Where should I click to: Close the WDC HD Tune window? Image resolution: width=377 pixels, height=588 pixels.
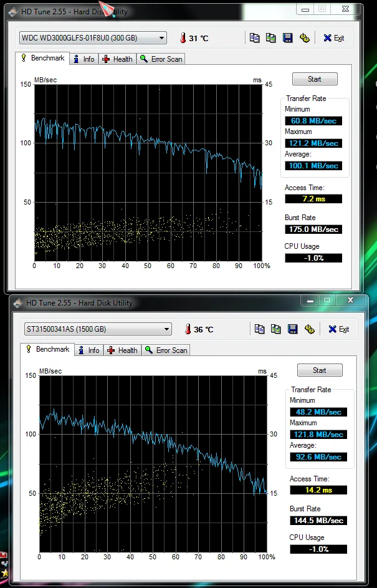pos(345,9)
